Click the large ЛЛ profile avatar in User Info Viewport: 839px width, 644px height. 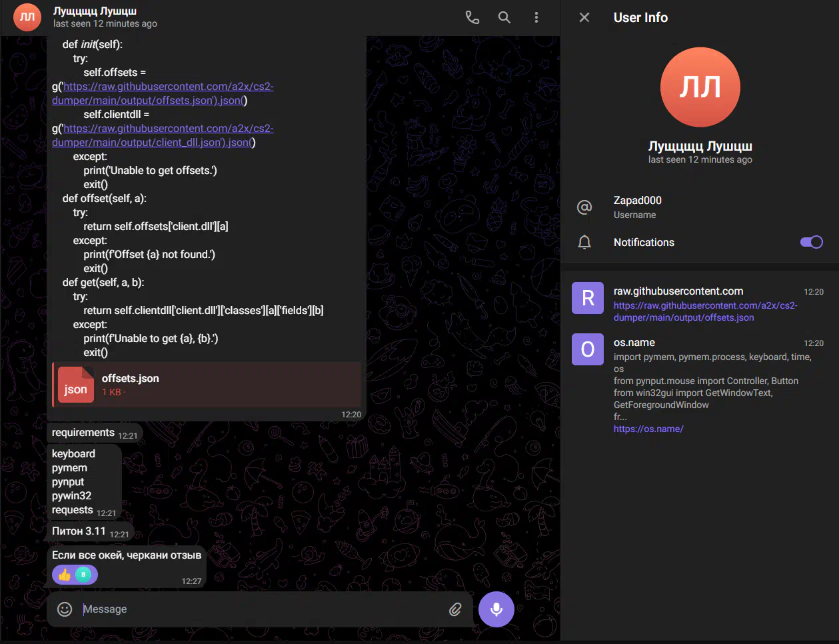point(700,87)
